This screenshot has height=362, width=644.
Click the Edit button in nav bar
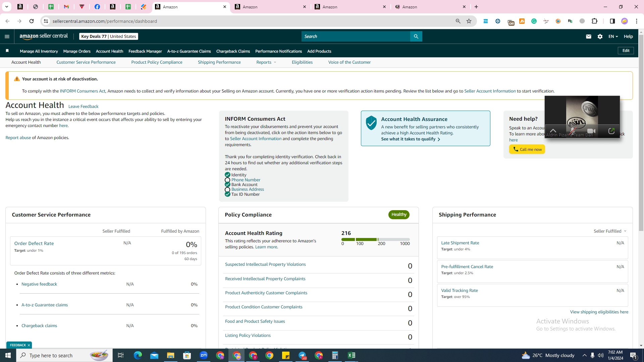pos(626,51)
